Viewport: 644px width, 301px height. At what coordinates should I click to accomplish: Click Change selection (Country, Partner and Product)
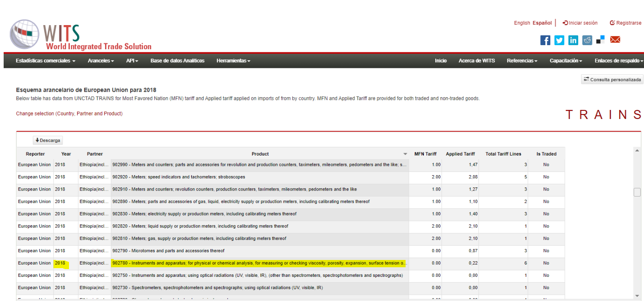click(69, 114)
